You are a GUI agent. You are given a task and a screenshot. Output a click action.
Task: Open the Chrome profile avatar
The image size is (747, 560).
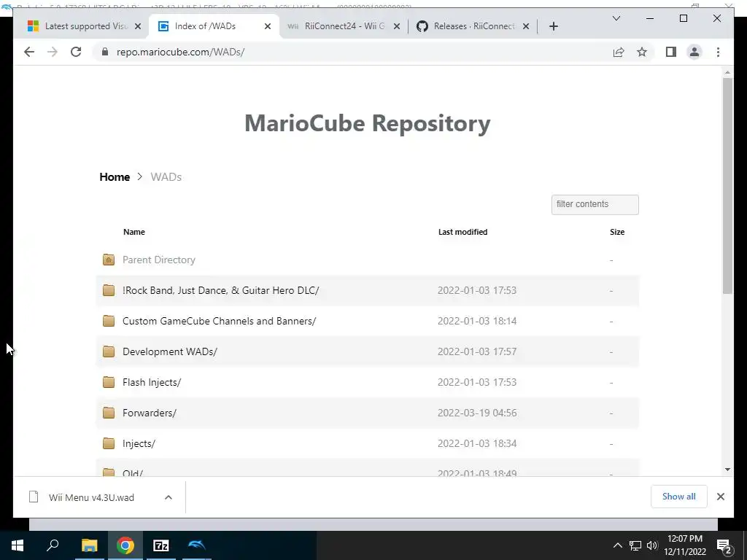[694, 52]
